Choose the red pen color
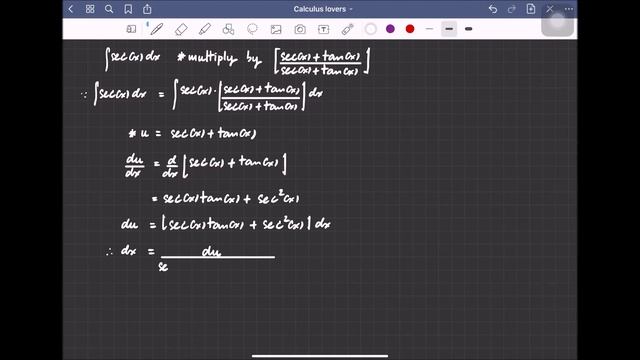This screenshot has height=360, width=640. [410, 29]
